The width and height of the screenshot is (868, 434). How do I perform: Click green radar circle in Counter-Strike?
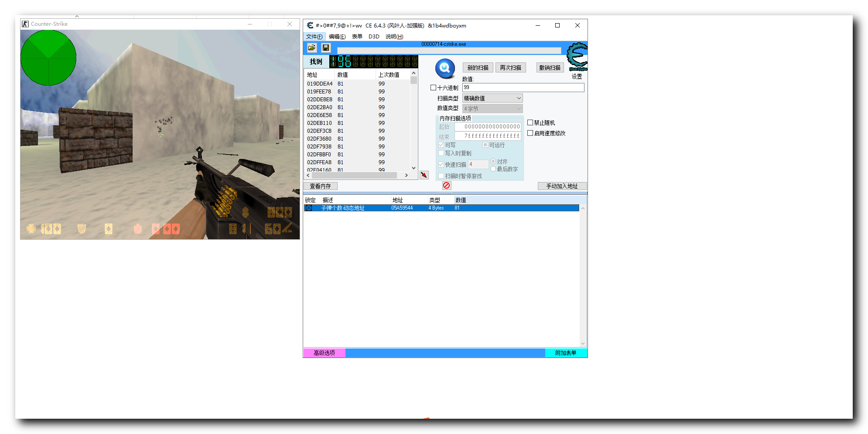click(48, 57)
